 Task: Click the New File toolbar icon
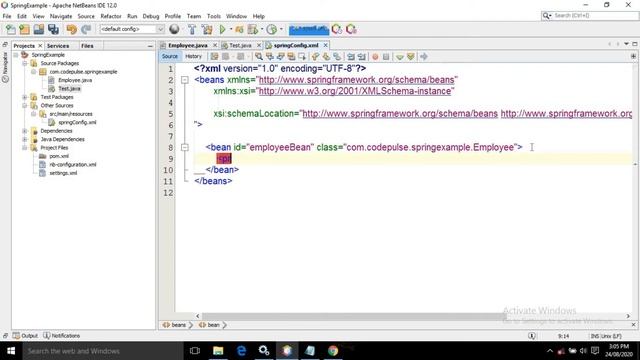(11, 29)
